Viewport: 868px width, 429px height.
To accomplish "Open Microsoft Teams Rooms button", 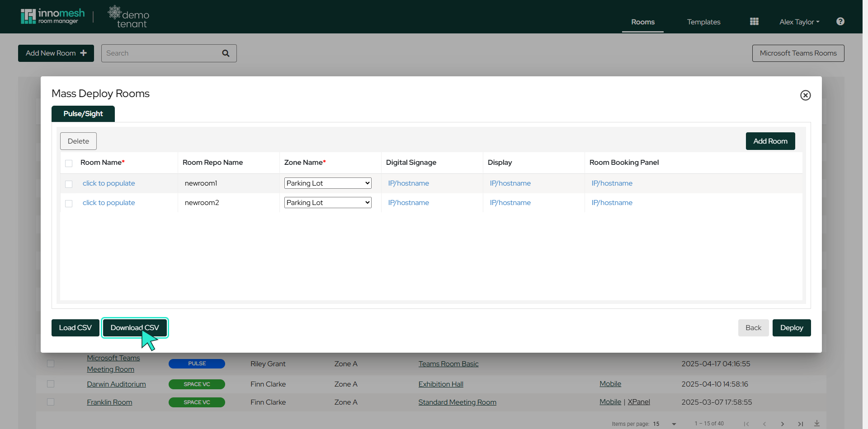I will coord(798,53).
